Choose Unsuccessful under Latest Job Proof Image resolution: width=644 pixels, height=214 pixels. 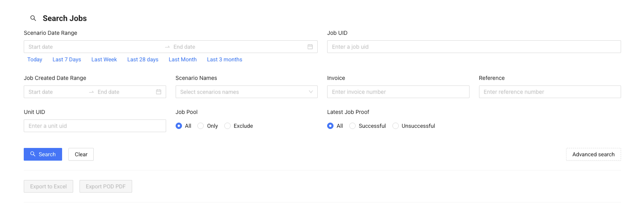pos(396,126)
